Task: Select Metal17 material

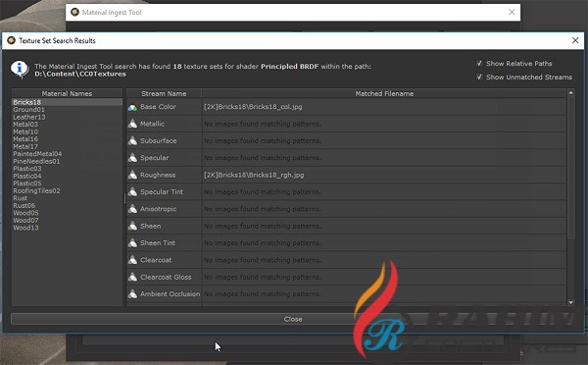Action: coord(25,146)
